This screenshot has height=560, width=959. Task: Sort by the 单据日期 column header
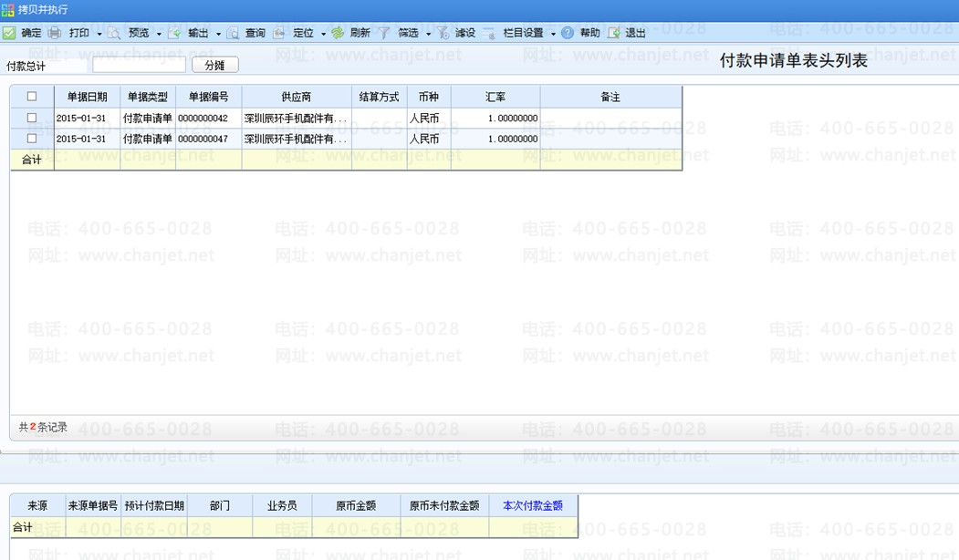click(x=87, y=97)
